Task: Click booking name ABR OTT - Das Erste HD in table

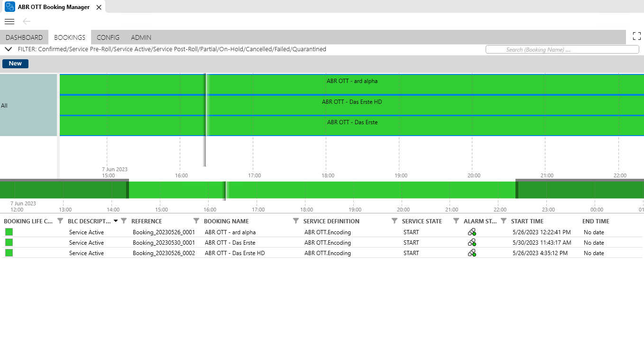Action: [x=235, y=253]
